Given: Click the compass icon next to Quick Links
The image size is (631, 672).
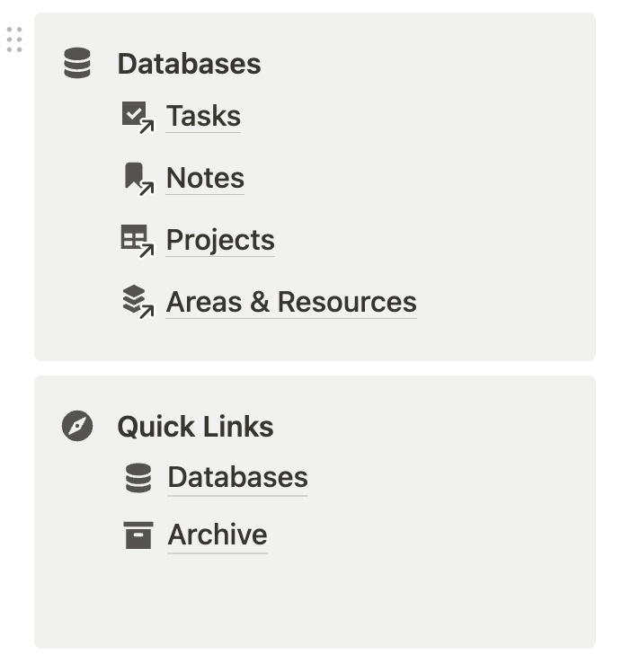Looking at the screenshot, I should coord(77,426).
